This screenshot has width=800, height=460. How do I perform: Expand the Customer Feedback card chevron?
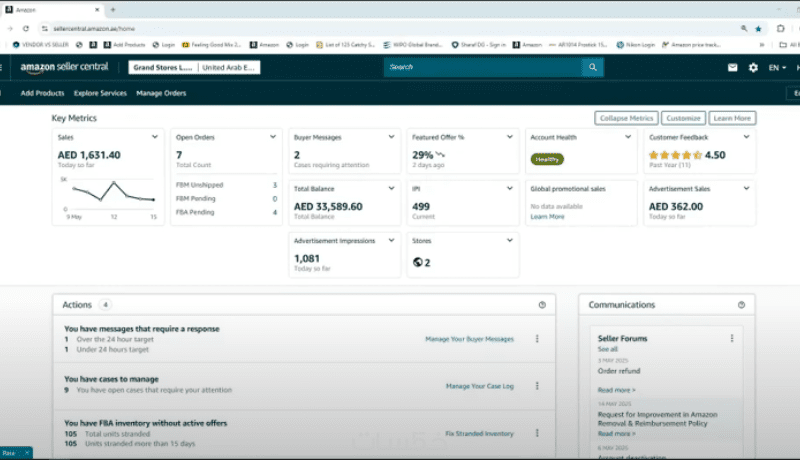[746, 137]
